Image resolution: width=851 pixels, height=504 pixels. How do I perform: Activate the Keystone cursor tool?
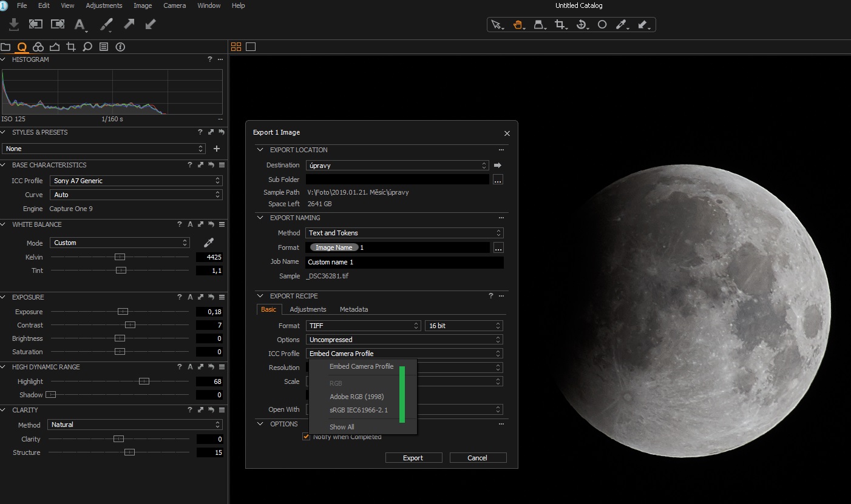(x=538, y=25)
